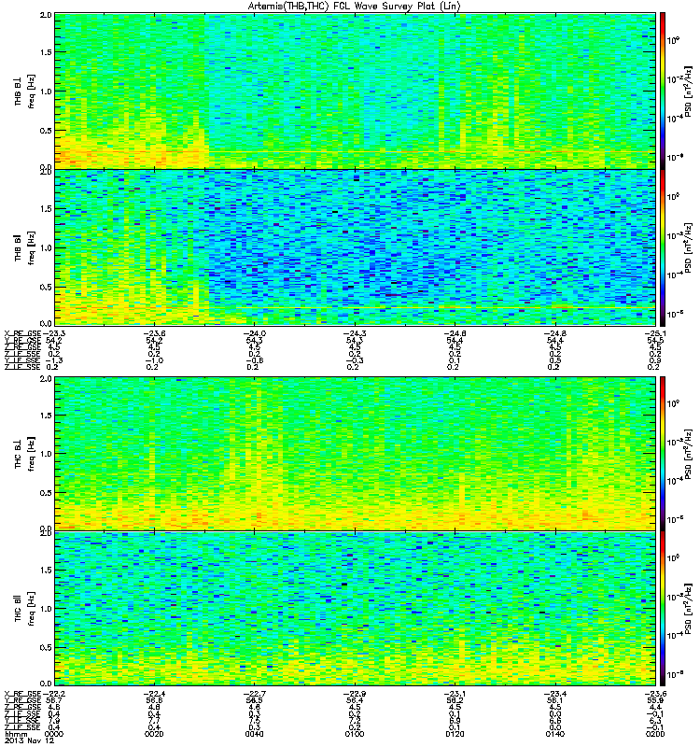Viewport: 700px width, 747px height.
Task: Click the '-22.9' X_RE_GSE value under THC
Action: pyautogui.click(x=355, y=694)
